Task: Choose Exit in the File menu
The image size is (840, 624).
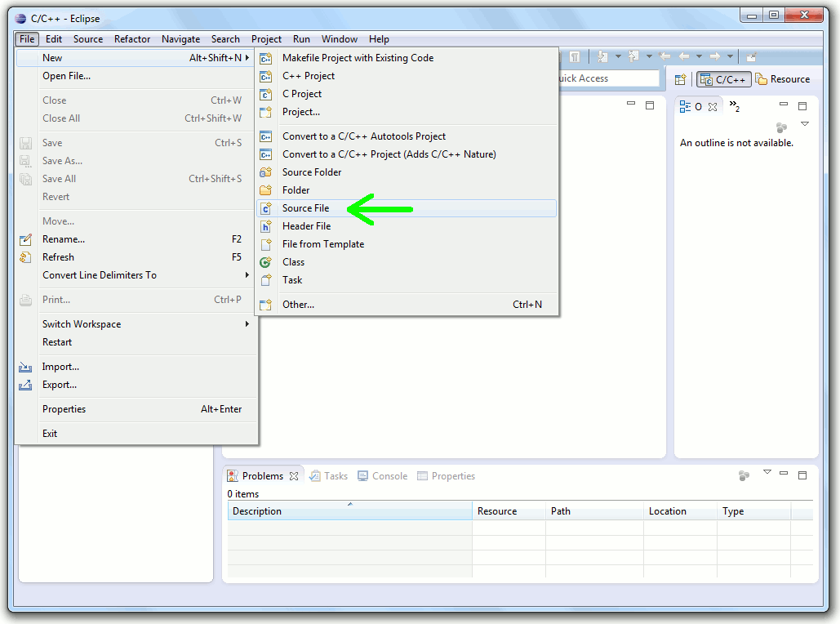Action: [x=136, y=434]
